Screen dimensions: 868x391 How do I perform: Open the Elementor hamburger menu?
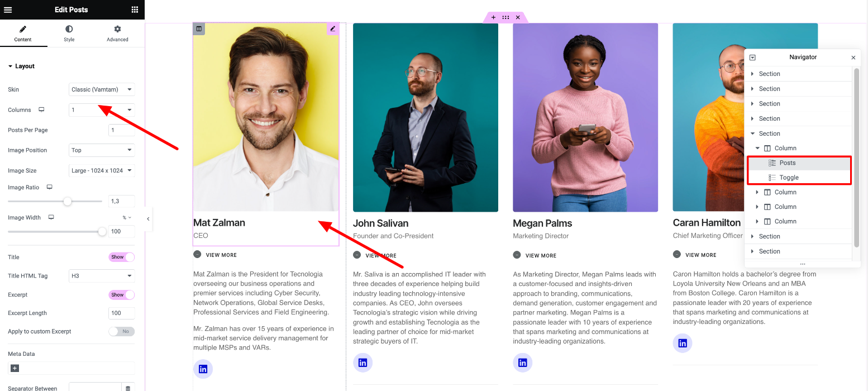pos(8,9)
